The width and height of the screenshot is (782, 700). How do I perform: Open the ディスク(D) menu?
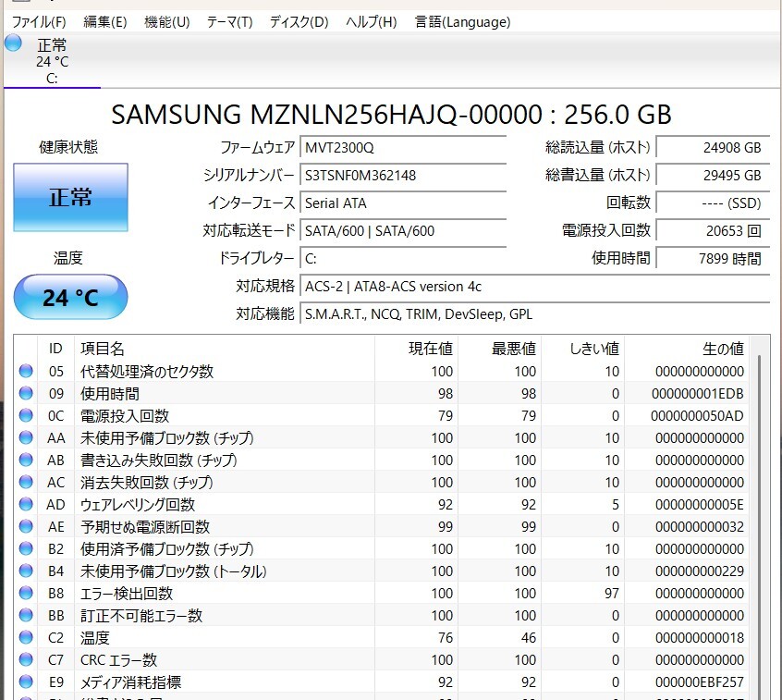(x=299, y=22)
